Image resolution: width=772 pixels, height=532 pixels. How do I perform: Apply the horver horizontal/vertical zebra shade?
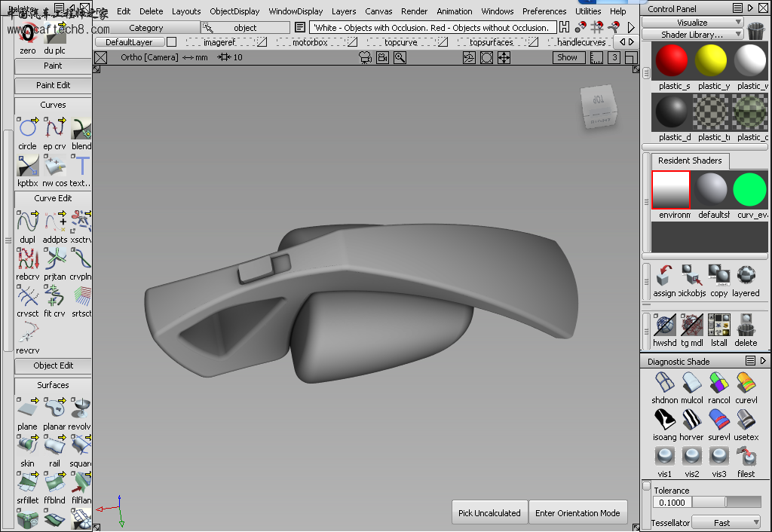(x=692, y=419)
